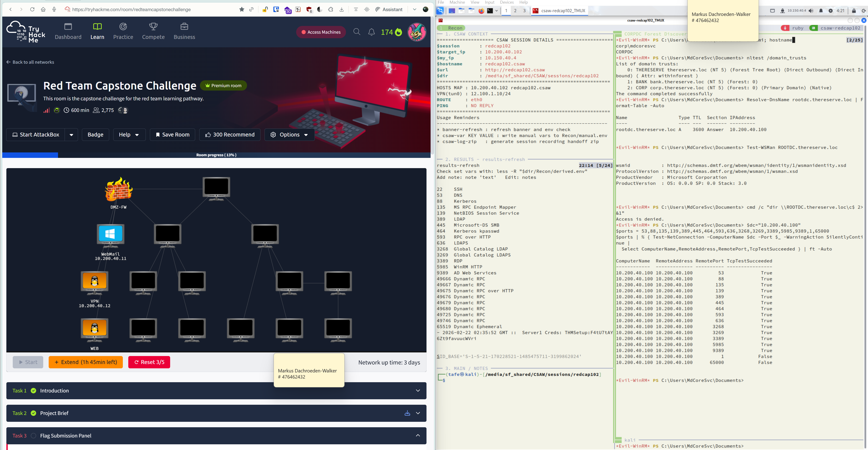Open the Start AttackBox dropdown arrow
The image size is (868, 450).
click(x=71, y=135)
